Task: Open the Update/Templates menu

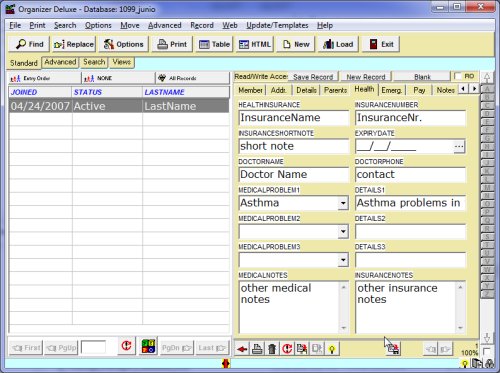Action: click(277, 25)
